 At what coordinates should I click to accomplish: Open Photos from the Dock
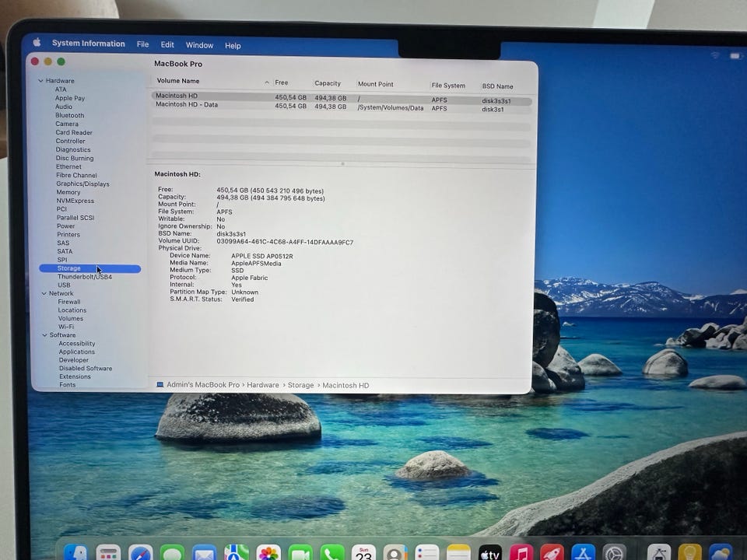[x=268, y=553]
